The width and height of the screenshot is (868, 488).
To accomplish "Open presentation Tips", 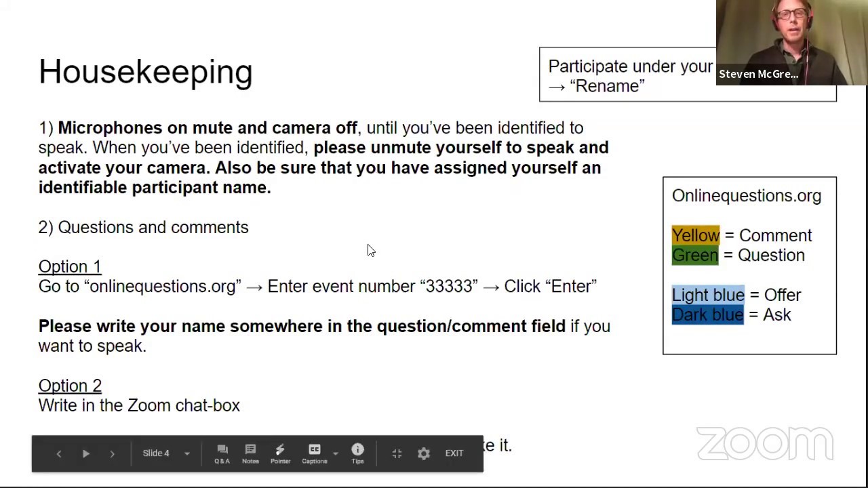I will click(357, 454).
